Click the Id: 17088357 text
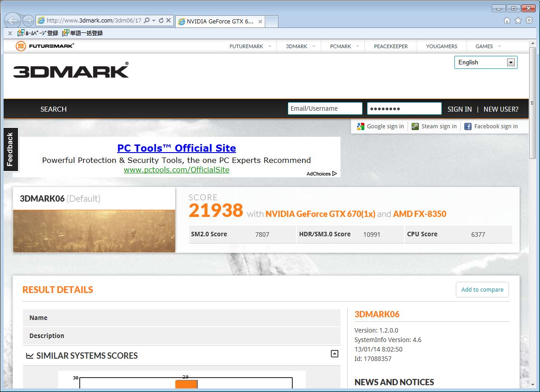Image resolution: width=540 pixels, height=392 pixels. pyautogui.click(x=372, y=359)
